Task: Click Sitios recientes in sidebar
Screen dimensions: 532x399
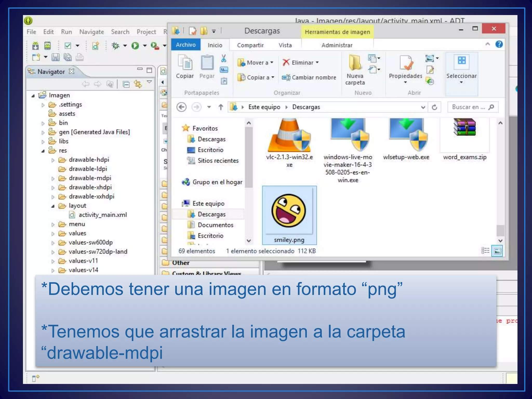Action: point(213,161)
